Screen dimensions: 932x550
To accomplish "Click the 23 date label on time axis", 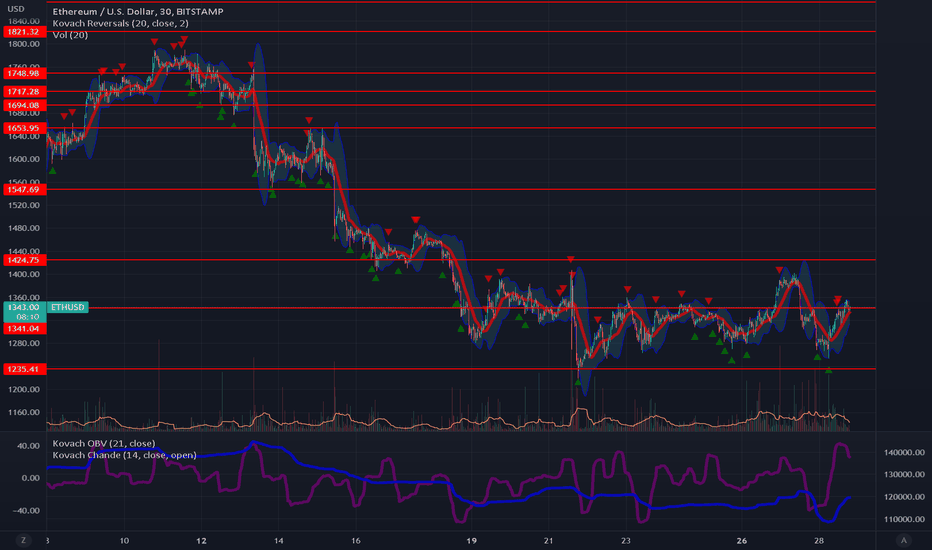I will [x=625, y=540].
